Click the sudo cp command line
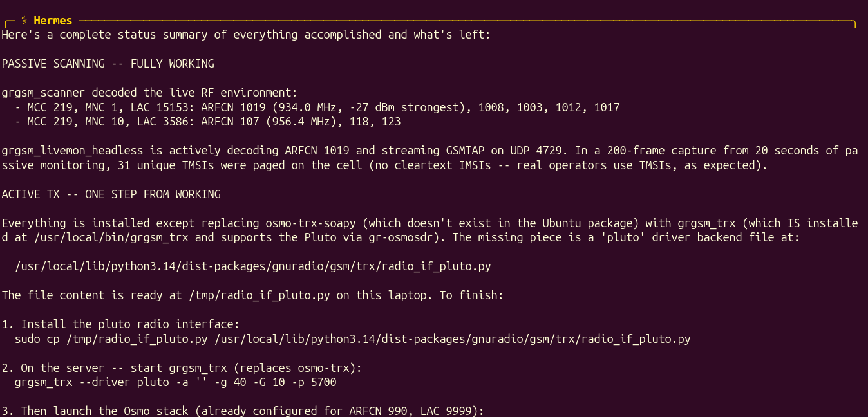The width and height of the screenshot is (868, 417). [x=353, y=339]
